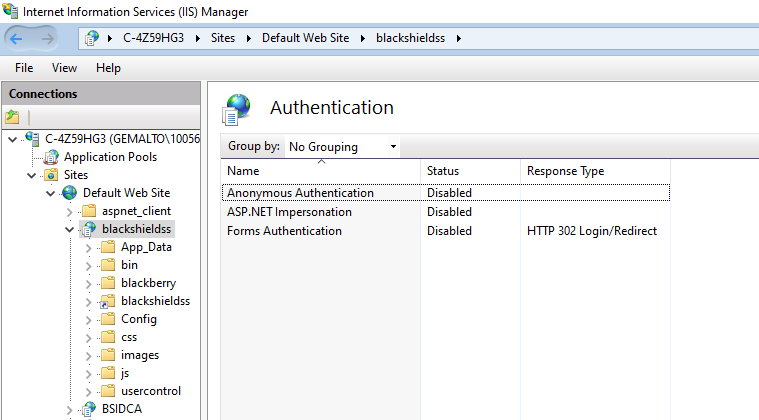Click Sites in the breadcrumb path
Viewport: 759px width, 420px height.
(223, 38)
